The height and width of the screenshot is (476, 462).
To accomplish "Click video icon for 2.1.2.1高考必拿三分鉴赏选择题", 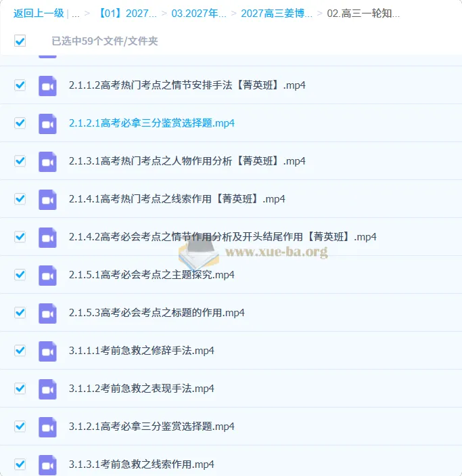I will (x=47, y=124).
